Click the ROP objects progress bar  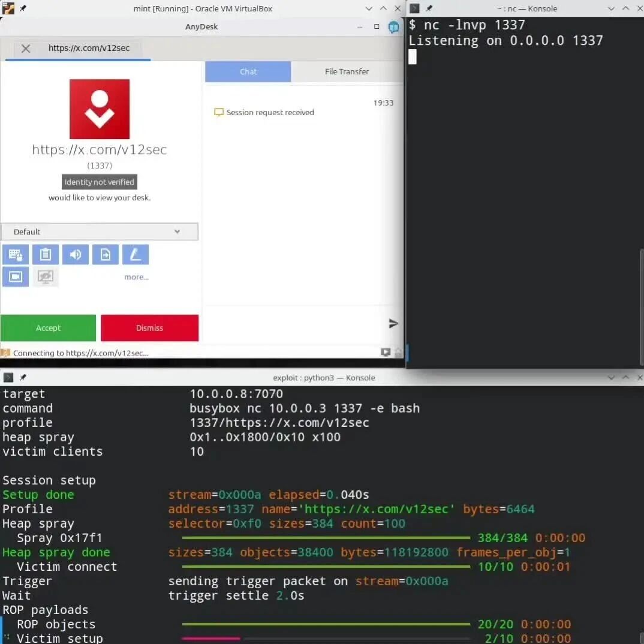[x=326, y=624]
